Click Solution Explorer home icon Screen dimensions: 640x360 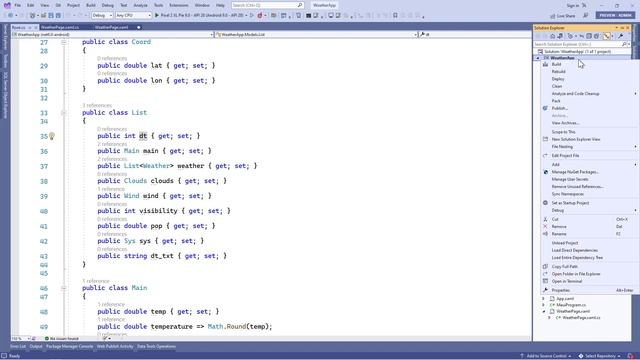pyautogui.click(x=552, y=36)
